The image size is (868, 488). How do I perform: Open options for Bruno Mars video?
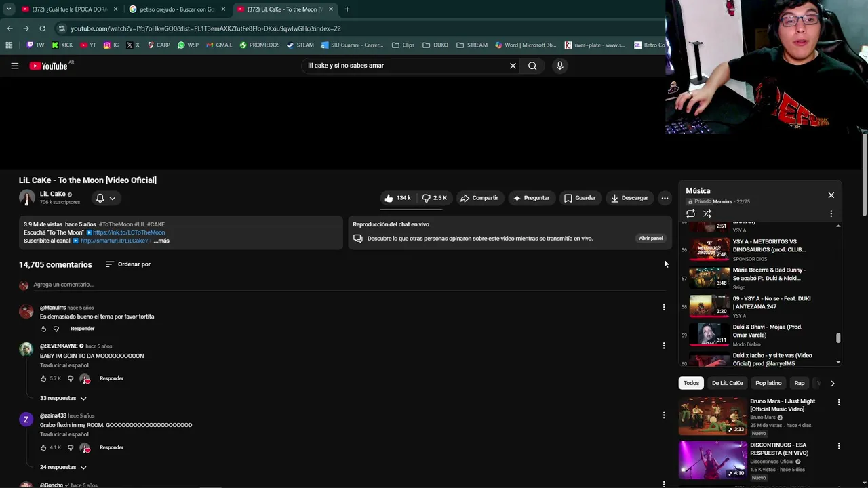click(839, 402)
